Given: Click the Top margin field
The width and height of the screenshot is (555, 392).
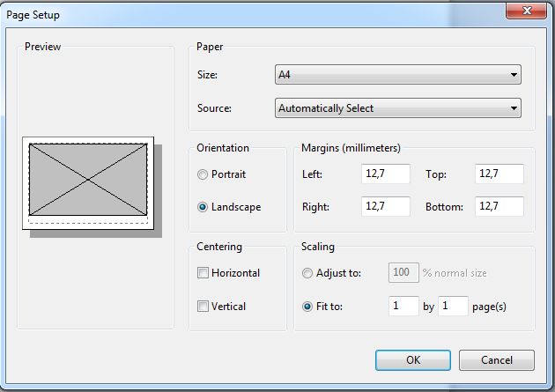Looking at the screenshot, I should [x=499, y=174].
